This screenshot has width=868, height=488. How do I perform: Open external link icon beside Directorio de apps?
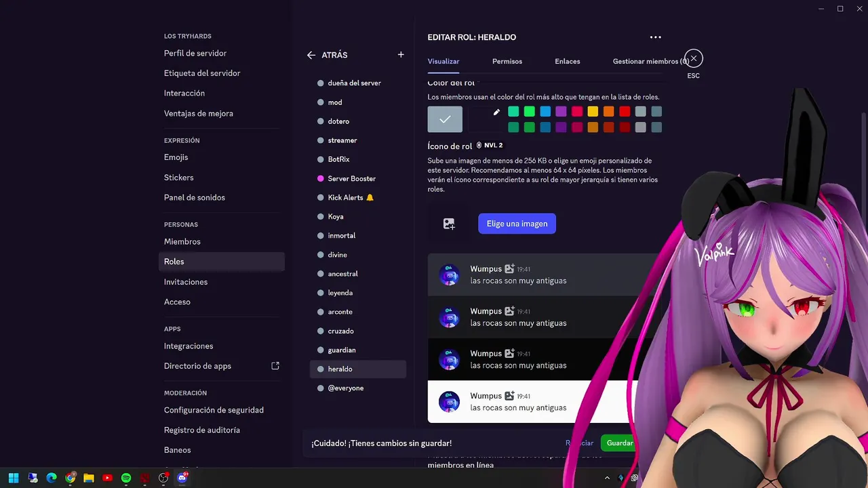click(275, 366)
